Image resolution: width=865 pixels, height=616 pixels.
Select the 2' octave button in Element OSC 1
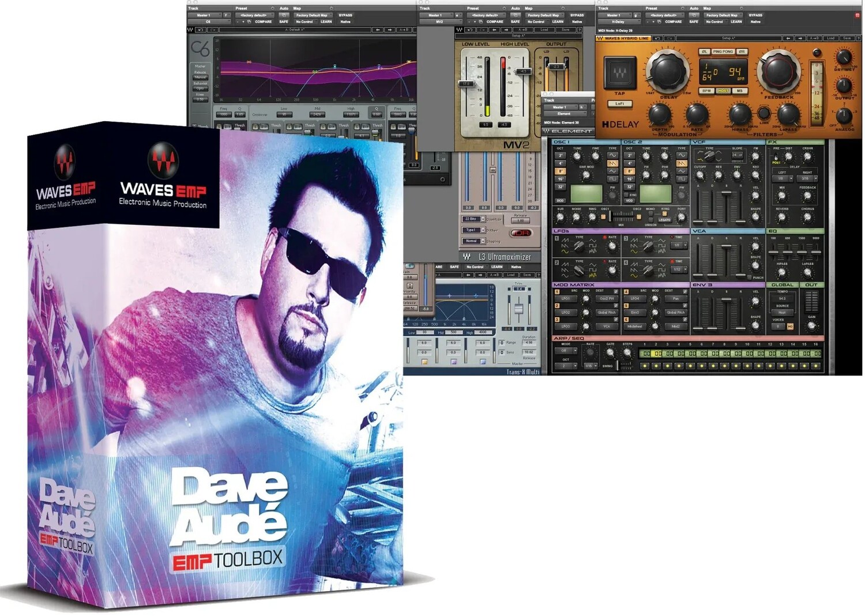point(560,156)
